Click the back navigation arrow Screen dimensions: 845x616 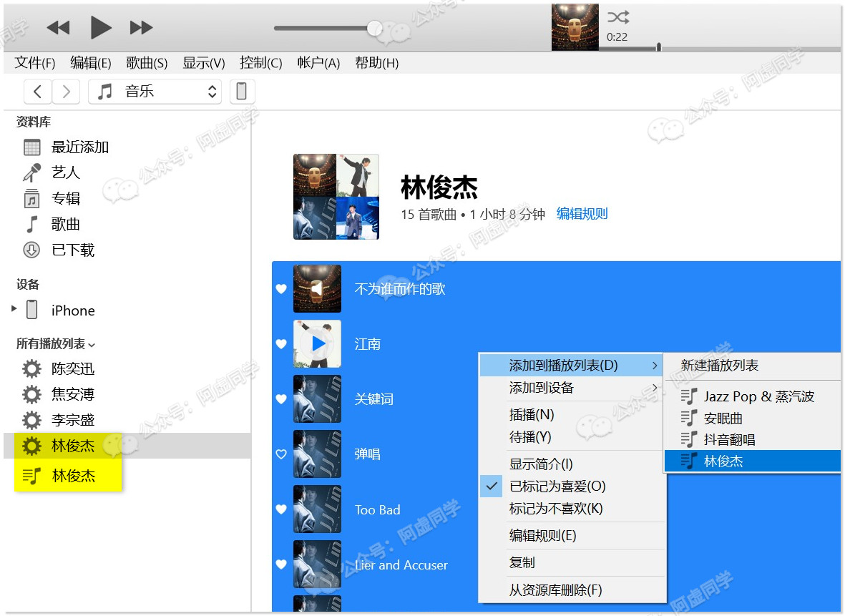[x=38, y=92]
